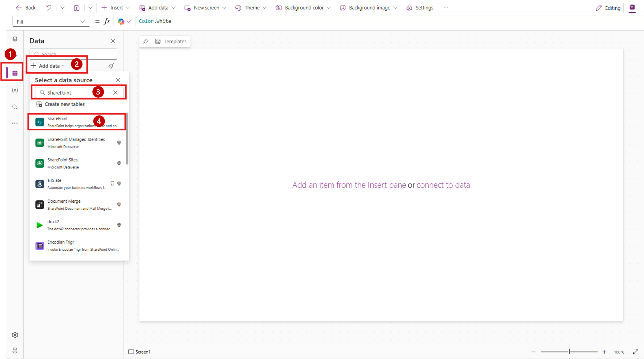
Task: Click the premium diamond icon for dox42
Action: pos(119,225)
